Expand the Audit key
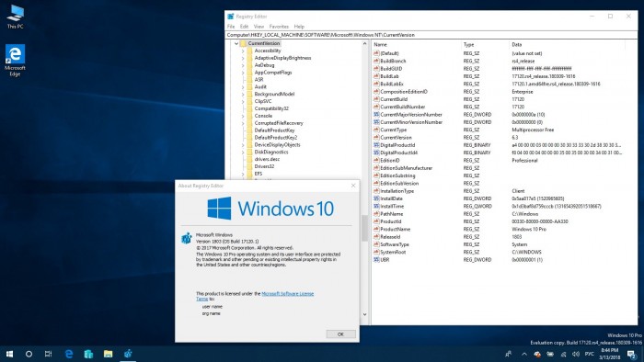Viewport: 644px width, 362px height. click(x=243, y=87)
